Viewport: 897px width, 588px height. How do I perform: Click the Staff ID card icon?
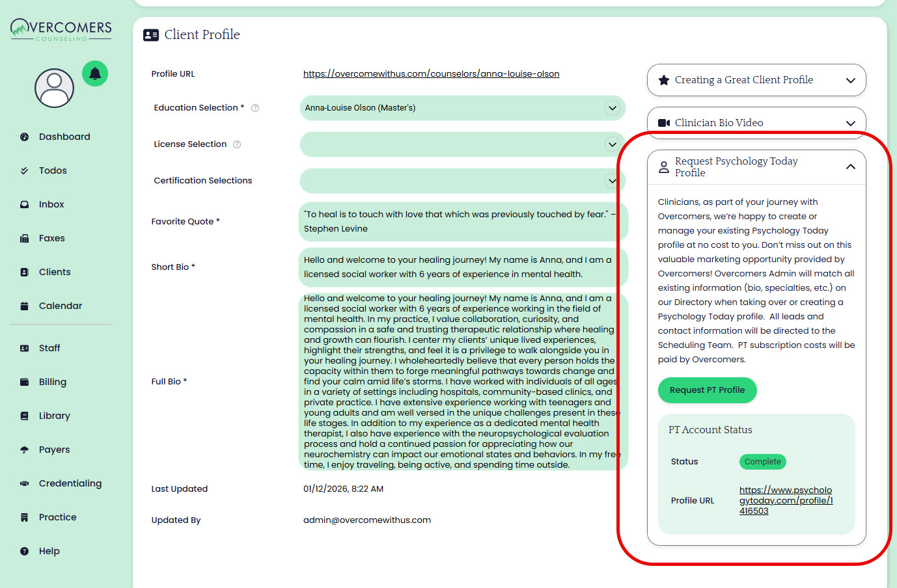tap(25, 348)
